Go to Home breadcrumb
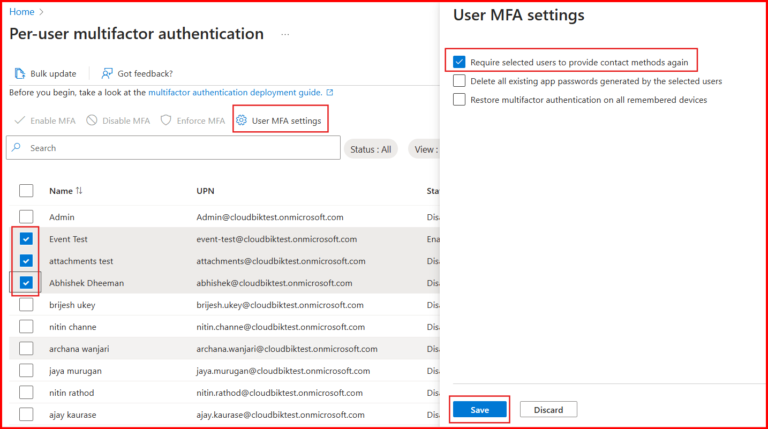The image size is (768, 429). (21, 11)
